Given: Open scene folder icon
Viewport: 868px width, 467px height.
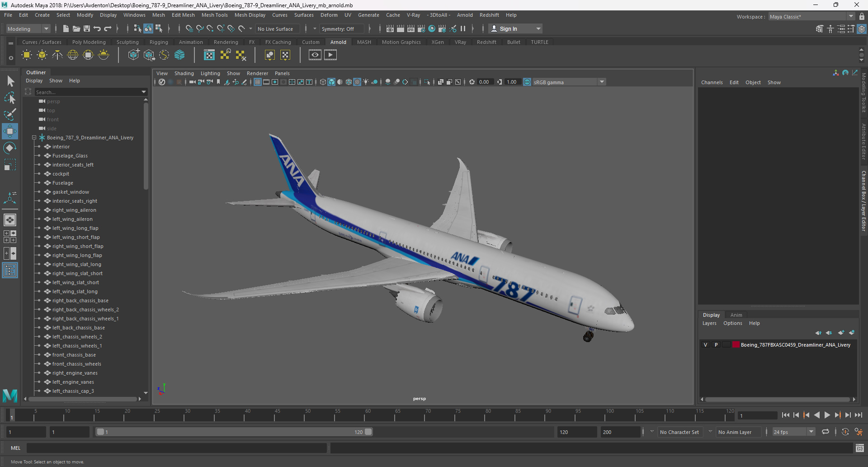Looking at the screenshot, I should [x=76, y=29].
